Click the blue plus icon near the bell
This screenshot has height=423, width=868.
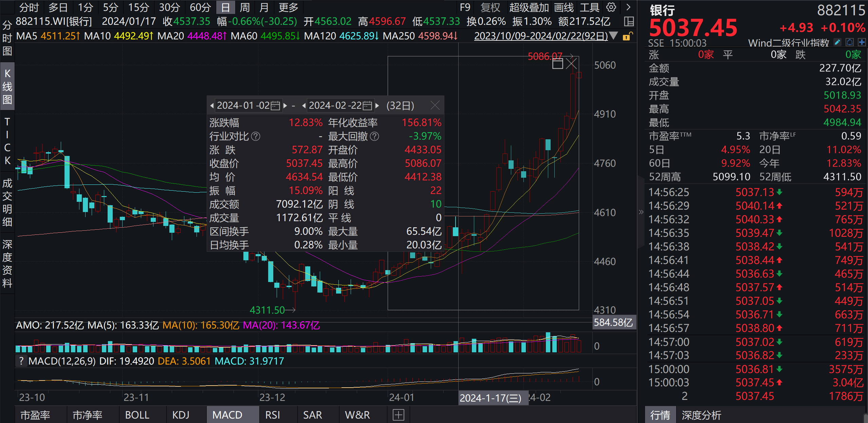click(x=862, y=42)
